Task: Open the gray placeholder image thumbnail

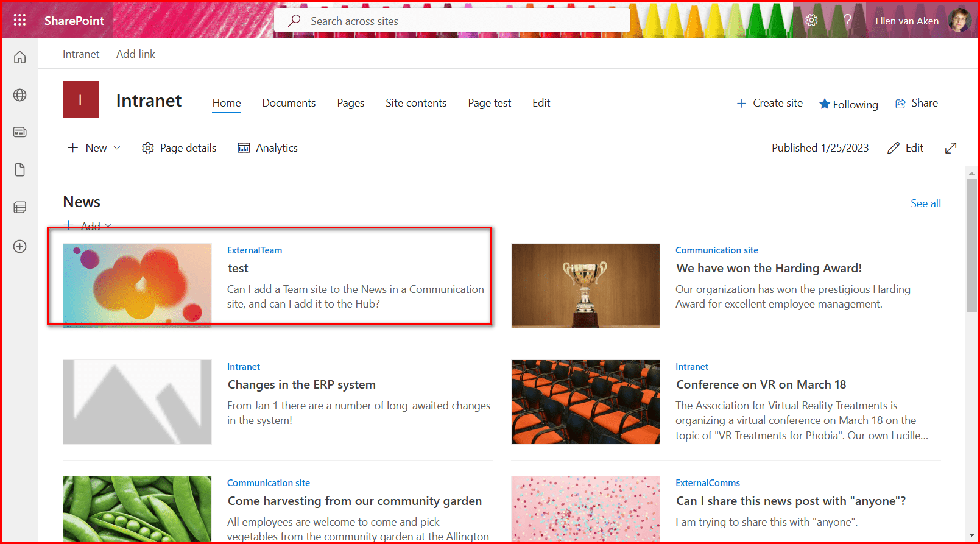Action: click(137, 402)
